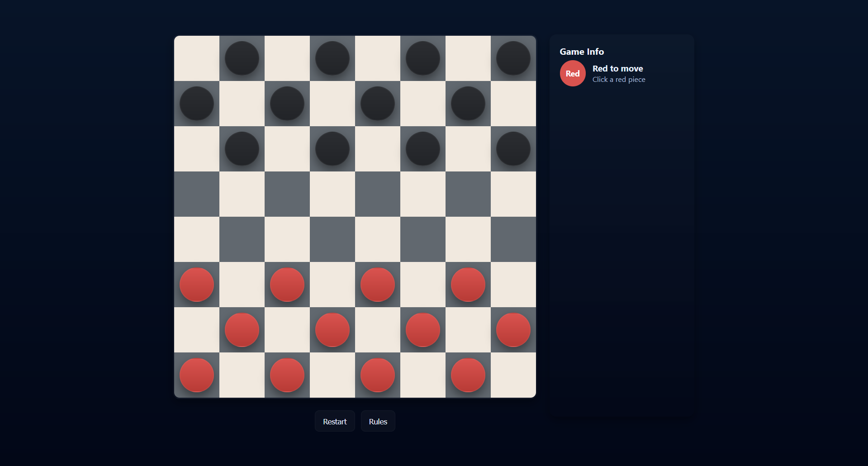Screen dimensions: 868x466
Task: Click second-from-left black piece in third row
Action: [332, 149]
